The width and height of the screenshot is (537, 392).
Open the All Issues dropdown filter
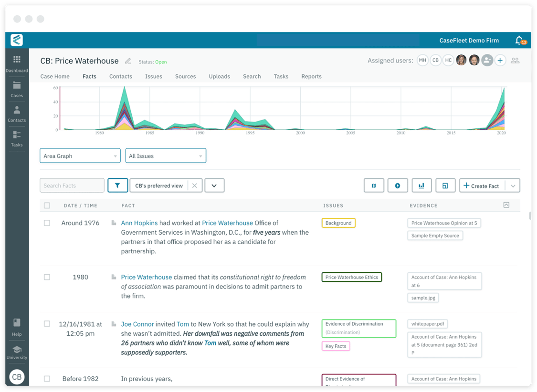point(166,155)
